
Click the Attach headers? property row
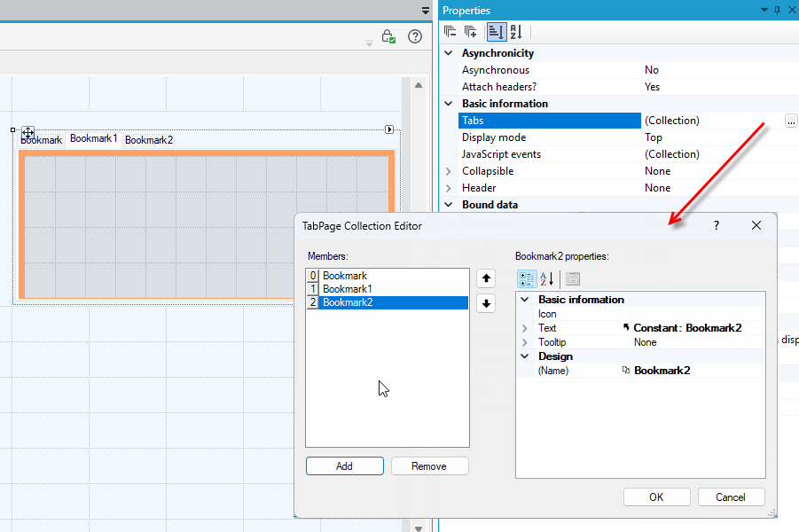click(629, 87)
